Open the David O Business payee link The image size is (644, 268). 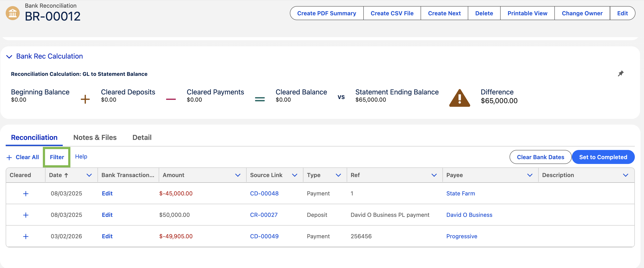pyautogui.click(x=469, y=215)
